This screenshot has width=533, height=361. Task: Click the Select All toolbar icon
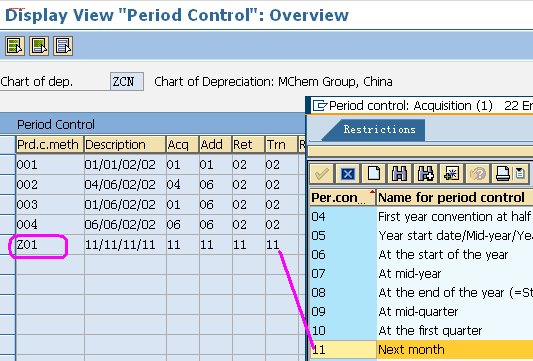(15, 46)
